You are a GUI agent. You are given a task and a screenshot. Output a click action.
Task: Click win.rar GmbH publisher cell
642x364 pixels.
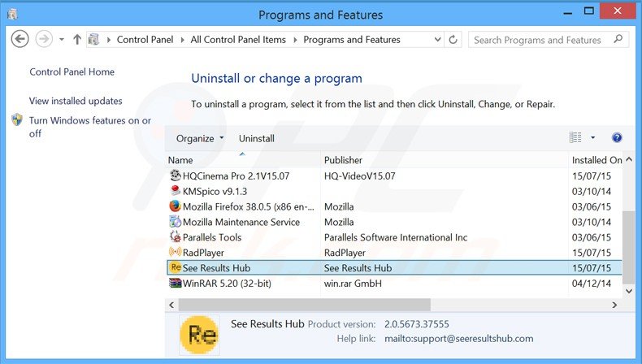(x=353, y=284)
